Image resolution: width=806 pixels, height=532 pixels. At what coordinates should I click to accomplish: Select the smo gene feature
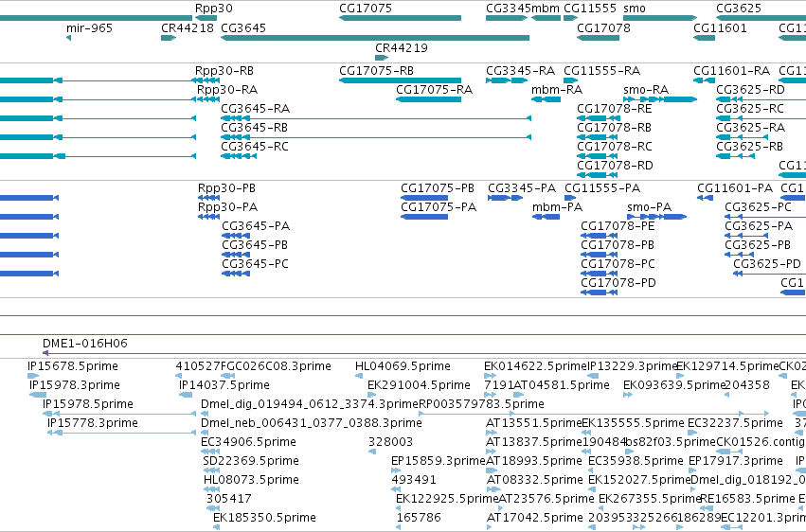660,18
